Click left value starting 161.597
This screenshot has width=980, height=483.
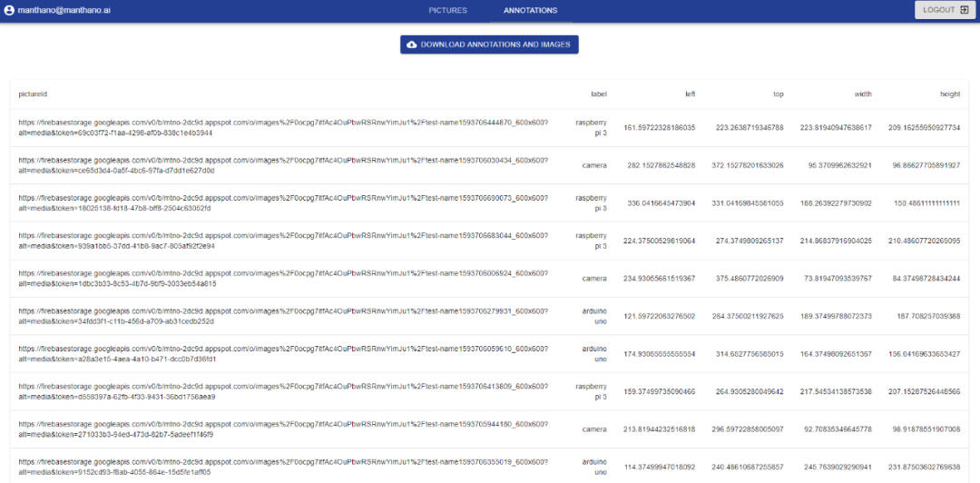(660, 128)
